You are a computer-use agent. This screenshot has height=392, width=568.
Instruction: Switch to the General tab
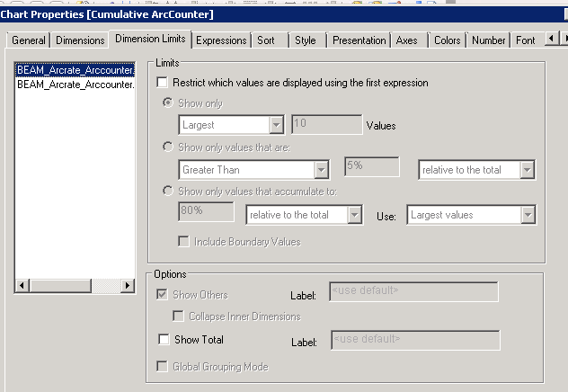29,40
